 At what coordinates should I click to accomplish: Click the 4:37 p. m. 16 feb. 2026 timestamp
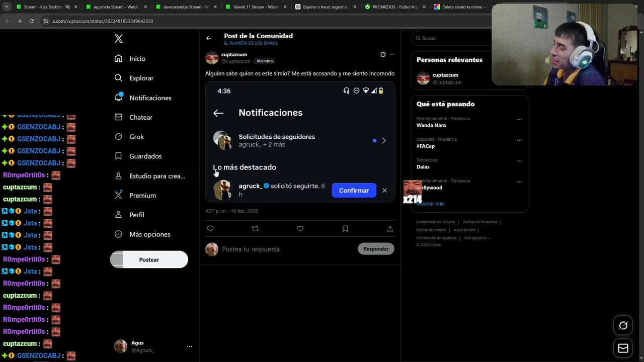231,211
